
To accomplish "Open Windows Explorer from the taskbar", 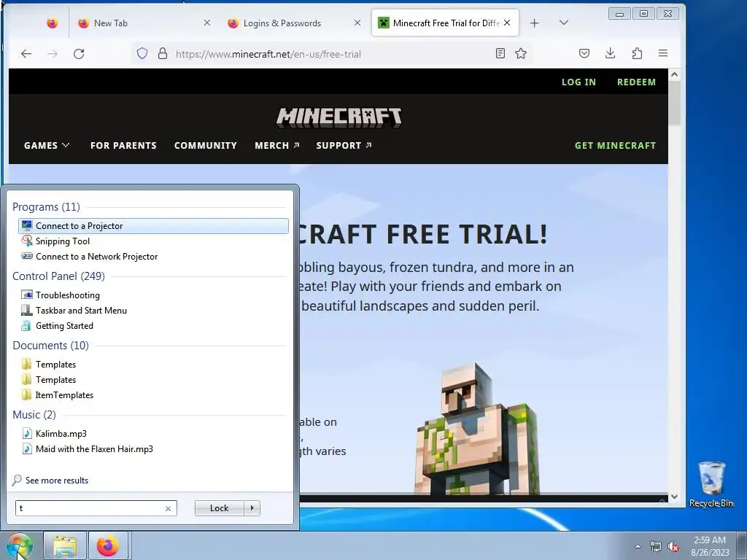I will 65,545.
